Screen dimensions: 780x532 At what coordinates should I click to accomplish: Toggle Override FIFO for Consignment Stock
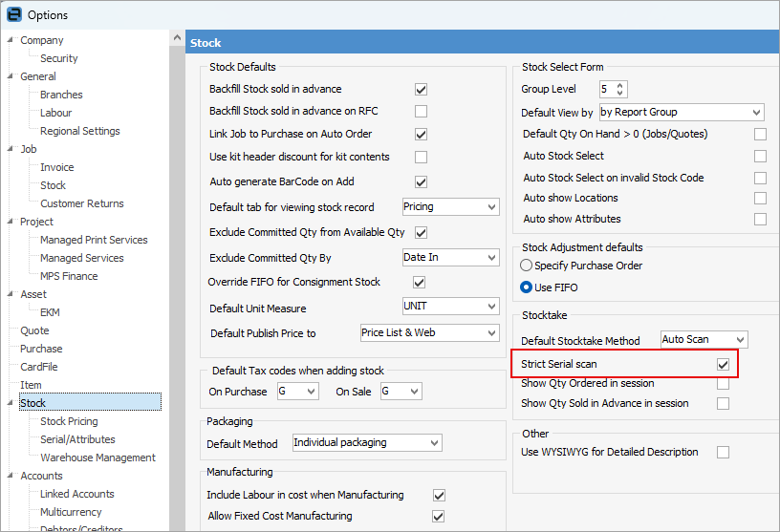[x=420, y=283]
